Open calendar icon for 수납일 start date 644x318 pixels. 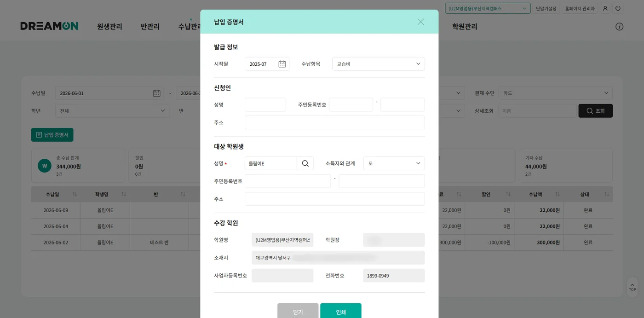point(156,93)
